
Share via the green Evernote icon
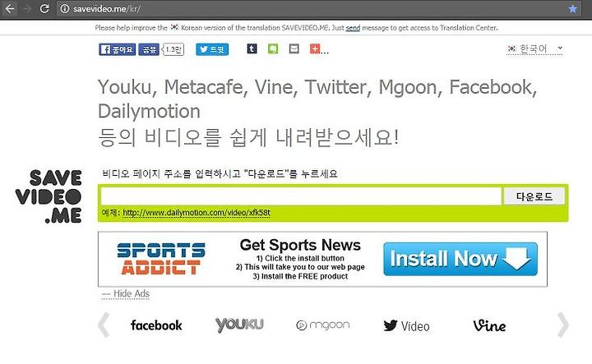[x=273, y=48]
